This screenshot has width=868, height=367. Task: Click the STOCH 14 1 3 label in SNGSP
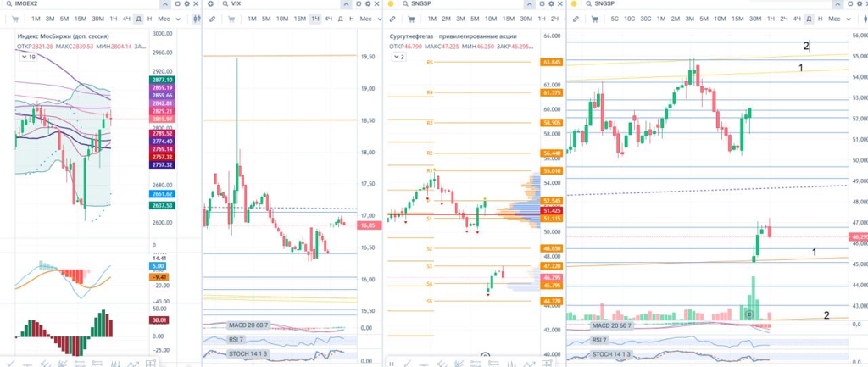click(x=614, y=354)
